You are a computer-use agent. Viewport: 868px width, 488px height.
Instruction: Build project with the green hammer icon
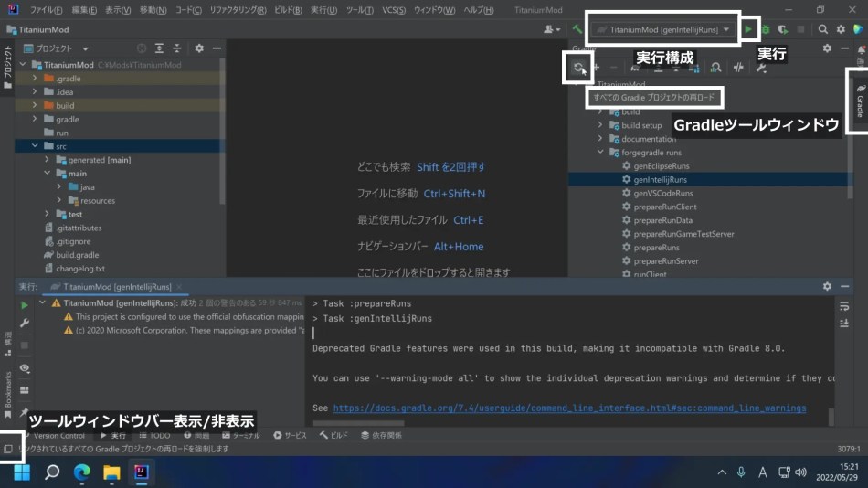pyautogui.click(x=577, y=29)
